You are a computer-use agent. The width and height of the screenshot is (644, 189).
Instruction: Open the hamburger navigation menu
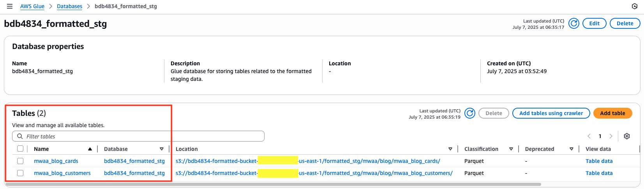10,6
